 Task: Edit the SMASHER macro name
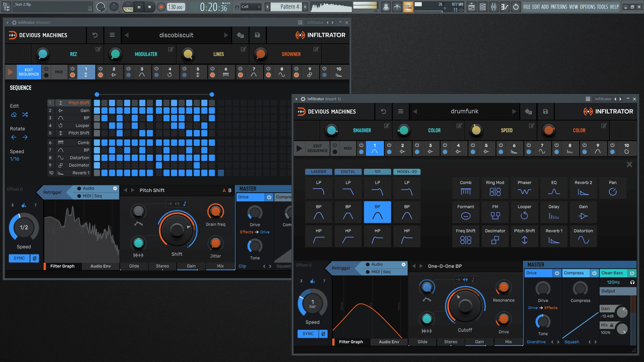(x=387, y=125)
